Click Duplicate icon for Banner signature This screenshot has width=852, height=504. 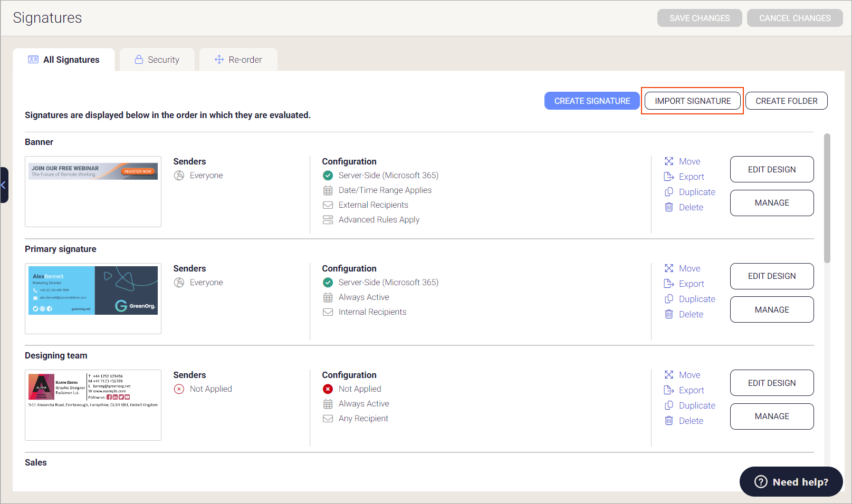click(669, 192)
